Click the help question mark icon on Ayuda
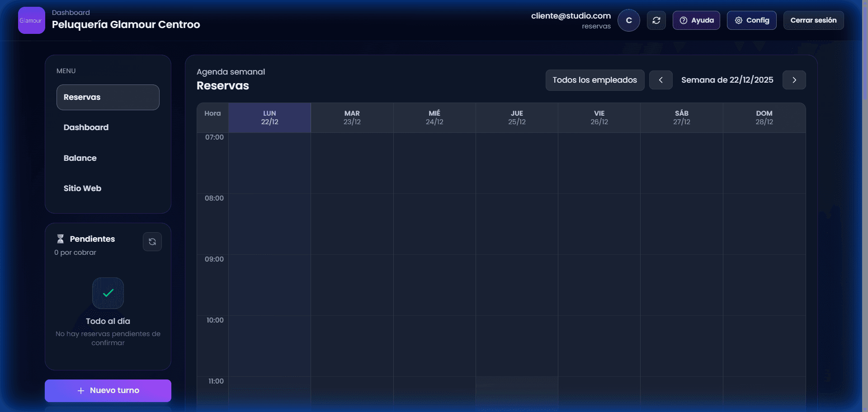The image size is (868, 412). 683,20
